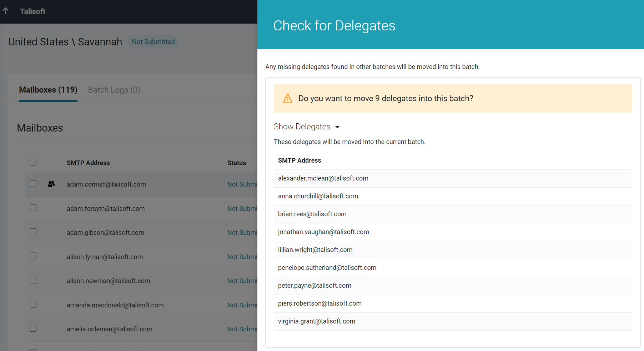Click amanda.macdonald@talisoft.com mailbox address
This screenshot has width=644, height=351.
tap(115, 305)
